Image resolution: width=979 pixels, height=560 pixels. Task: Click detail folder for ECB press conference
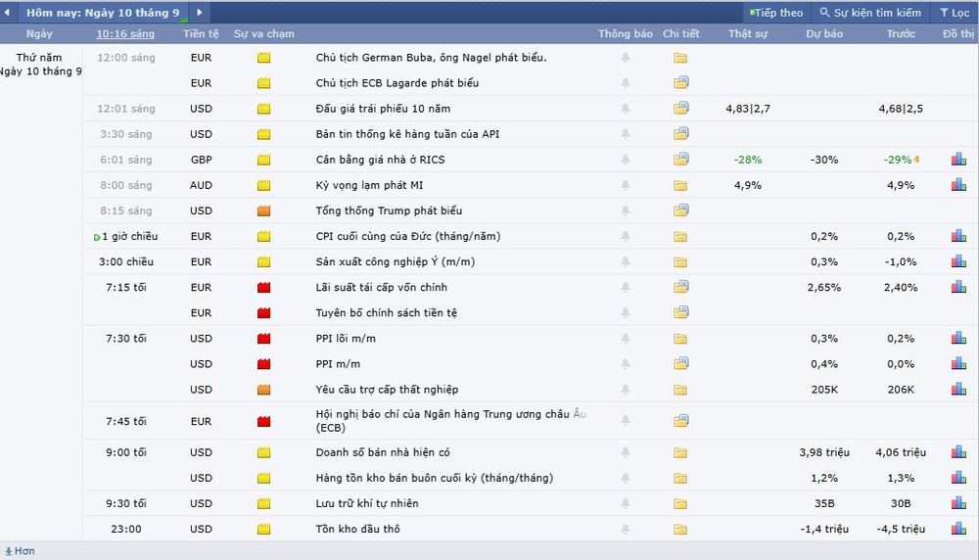click(x=680, y=420)
